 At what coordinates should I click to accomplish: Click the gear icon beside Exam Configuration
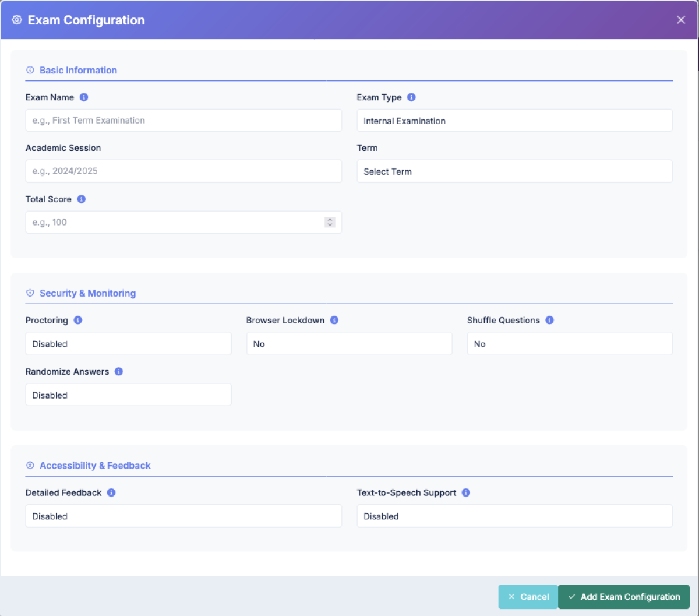[x=17, y=20]
